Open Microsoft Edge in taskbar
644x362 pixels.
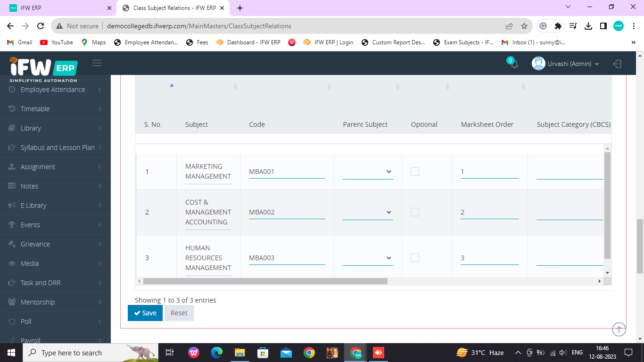217,353
